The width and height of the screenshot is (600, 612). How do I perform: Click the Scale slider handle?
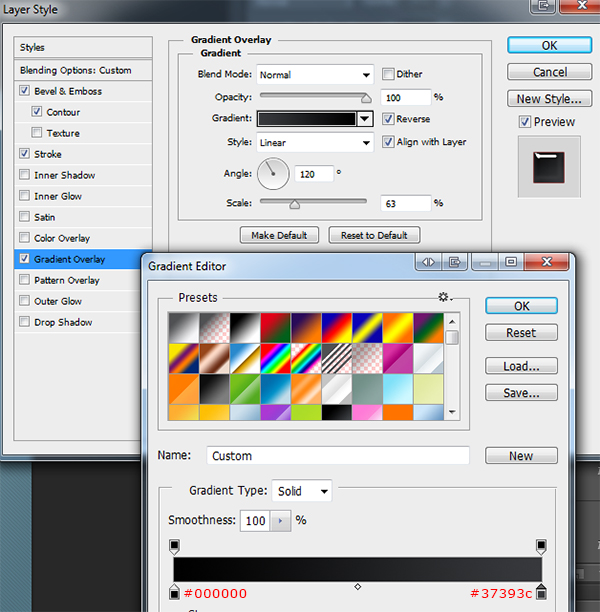pyautogui.click(x=295, y=204)
